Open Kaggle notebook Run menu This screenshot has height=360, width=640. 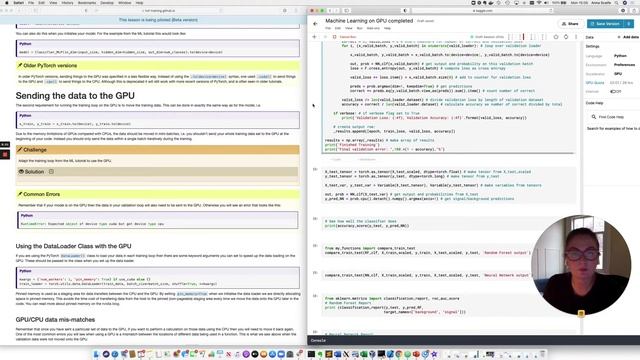360,28
